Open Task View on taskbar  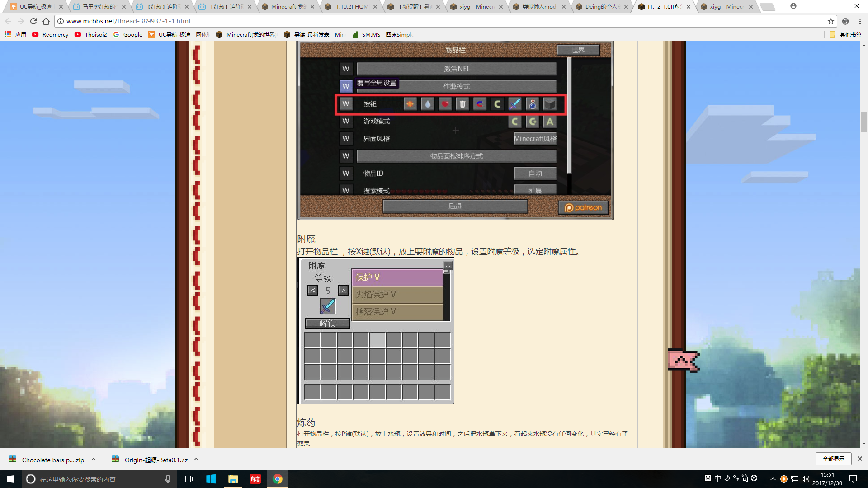point(188,479)
